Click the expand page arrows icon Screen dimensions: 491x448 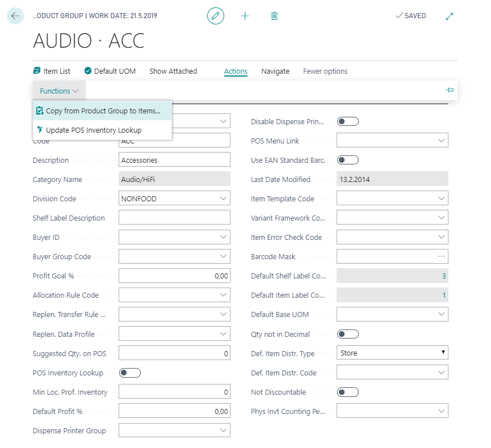tap(450, 16)
